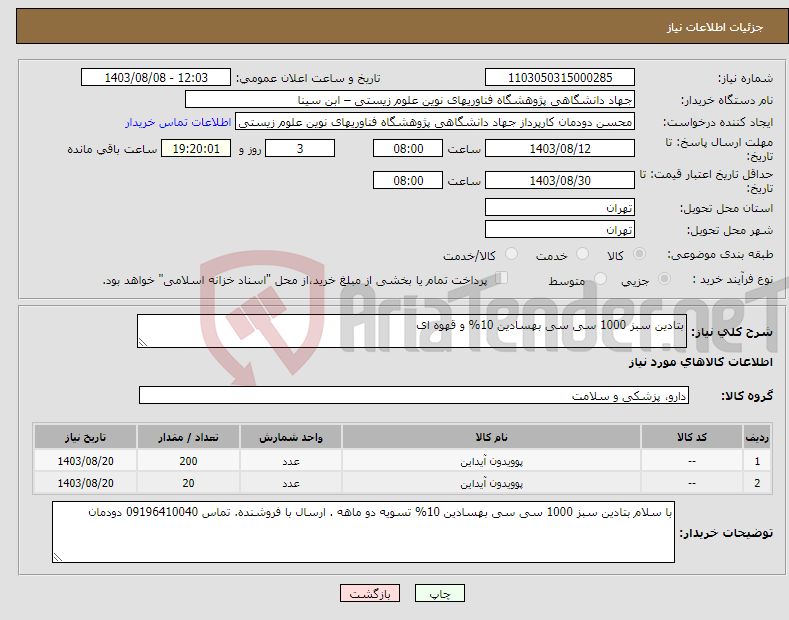The image size is (789, 620).
Task: Click the delivery city field تهران
Action: [x=560, y=229]
